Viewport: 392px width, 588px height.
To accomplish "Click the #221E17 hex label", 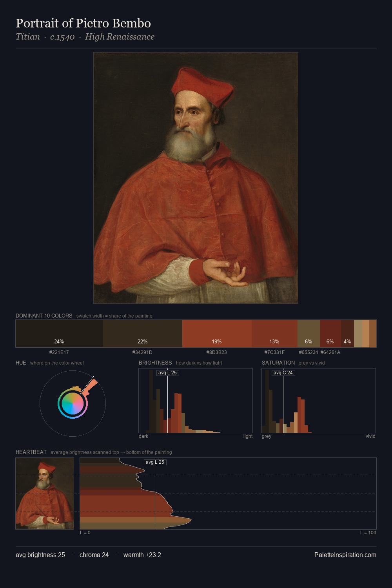I will [59, 352].
